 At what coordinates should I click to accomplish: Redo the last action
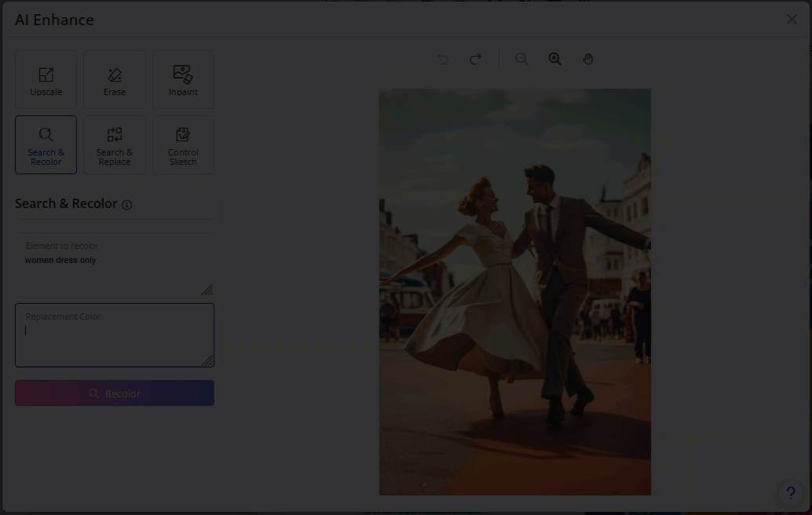click(x=475, y=59)
